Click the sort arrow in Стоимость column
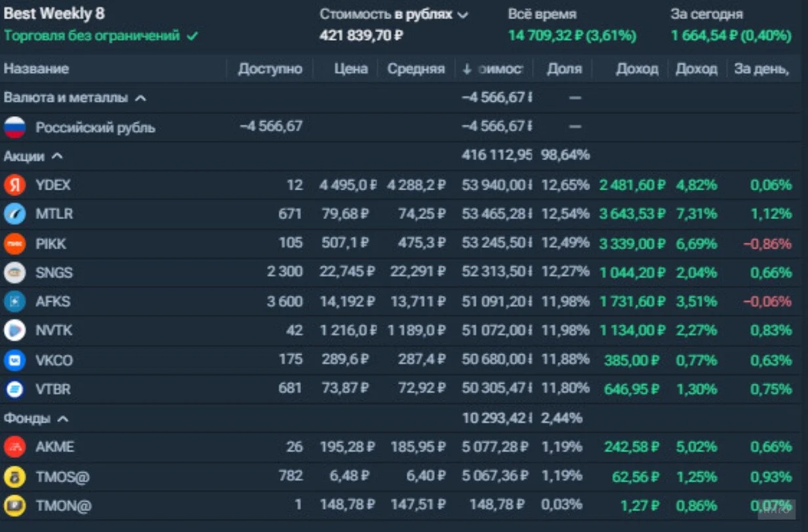The width and height of the screenshot is (808, 532). pos(467,69)
